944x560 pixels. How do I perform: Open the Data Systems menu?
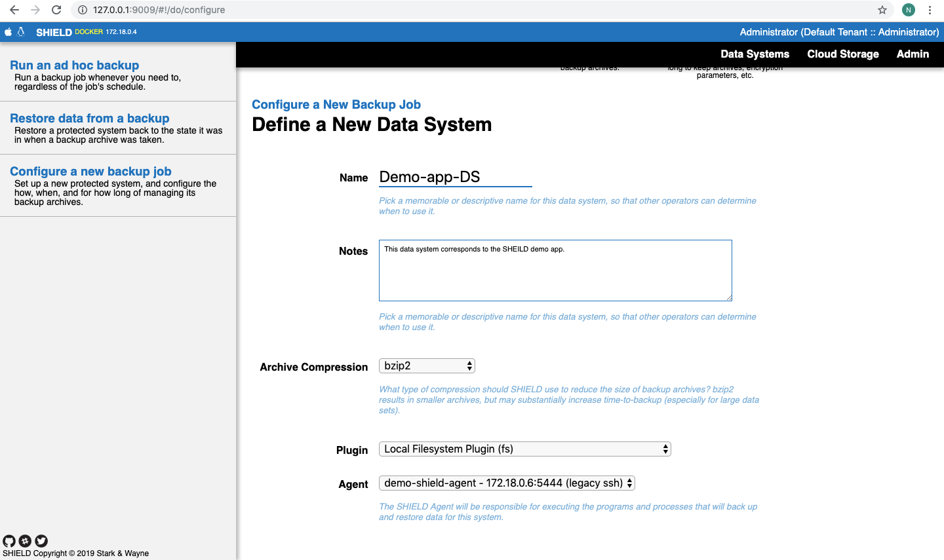(755, 54)
